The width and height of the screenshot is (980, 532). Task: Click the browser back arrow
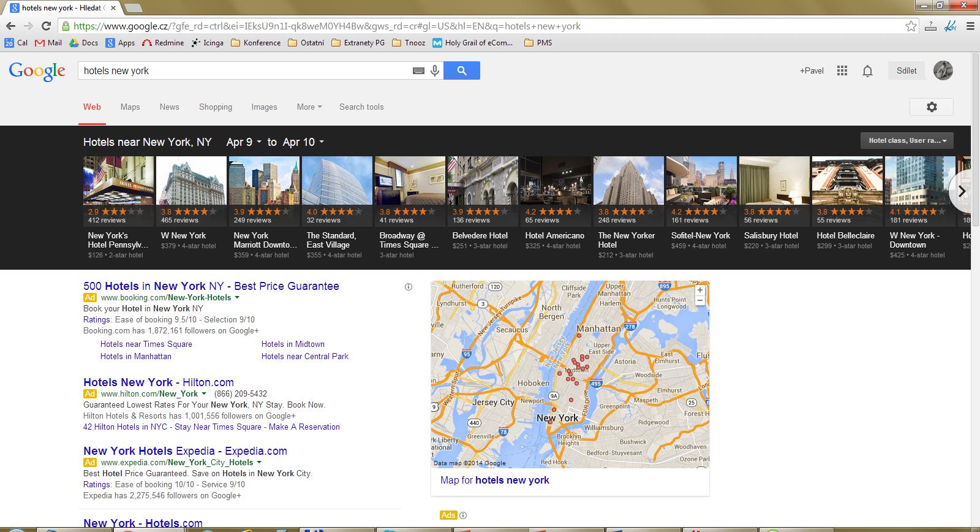[x=10, y=26]
